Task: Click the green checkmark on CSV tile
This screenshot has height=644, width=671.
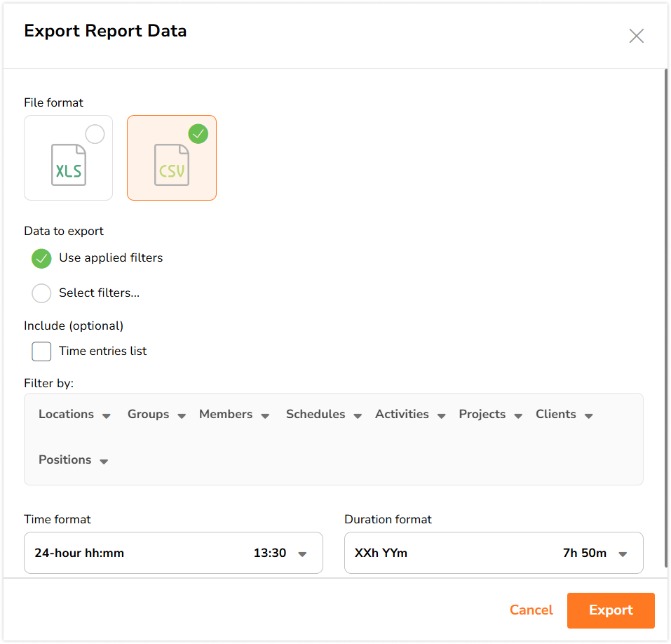Action: click(198, 133)
